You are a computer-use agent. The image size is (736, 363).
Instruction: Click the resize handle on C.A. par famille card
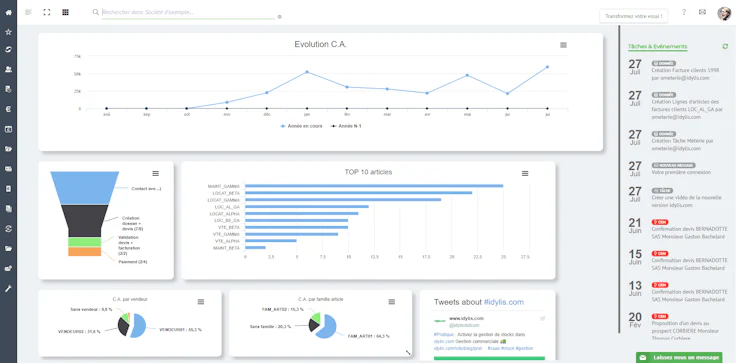(408, 352)
